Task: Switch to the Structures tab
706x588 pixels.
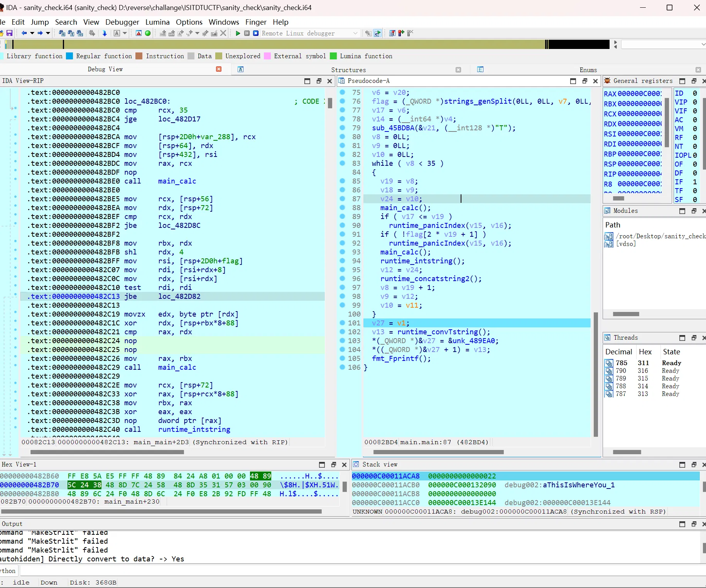Action: point(348,70)
